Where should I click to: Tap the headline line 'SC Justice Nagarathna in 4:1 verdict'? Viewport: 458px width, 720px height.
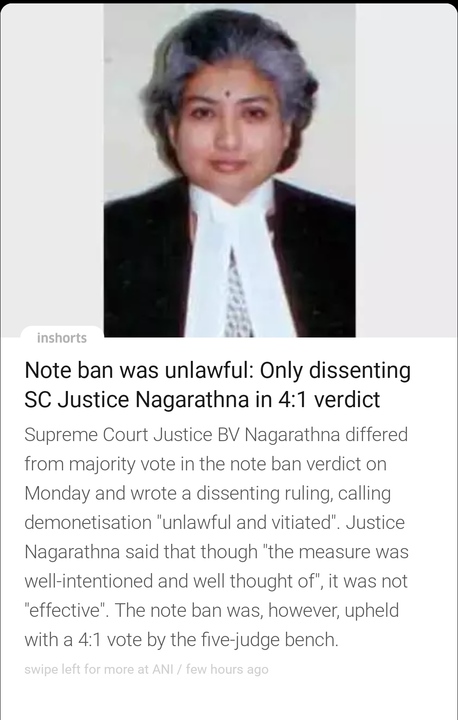[202, 399]
